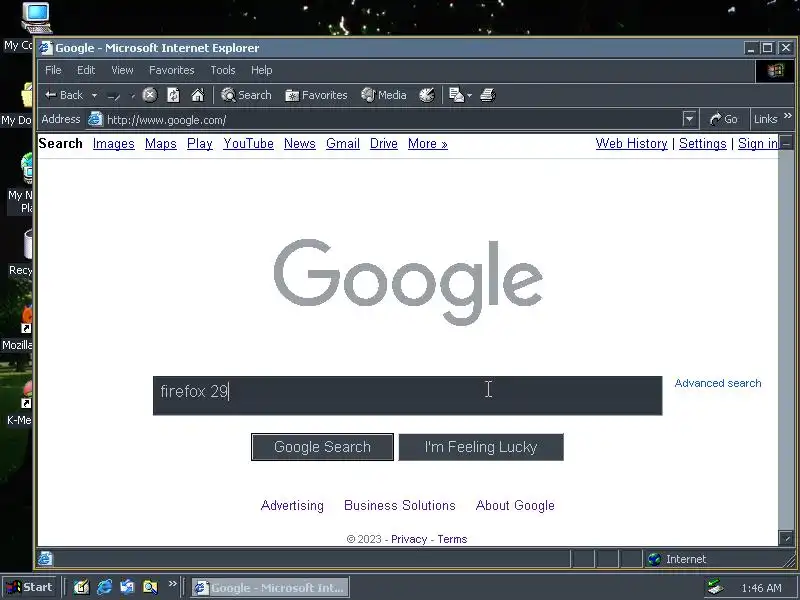This screenshot has height=600, width=800.
Task: Stop page loading with the Stop icon
Action: coord(149,95)
